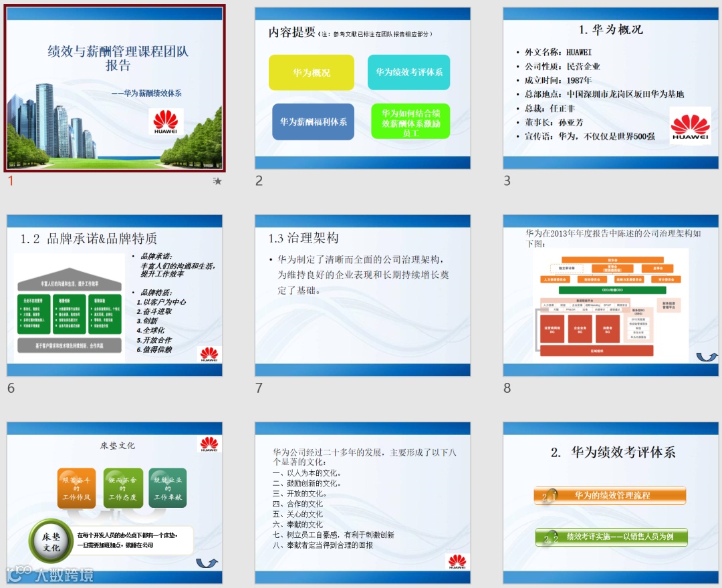Select the 床垫文化 slide thumbnail
Image resolution: width=722 pixels, height=588 pixels.
pos(115,503)
